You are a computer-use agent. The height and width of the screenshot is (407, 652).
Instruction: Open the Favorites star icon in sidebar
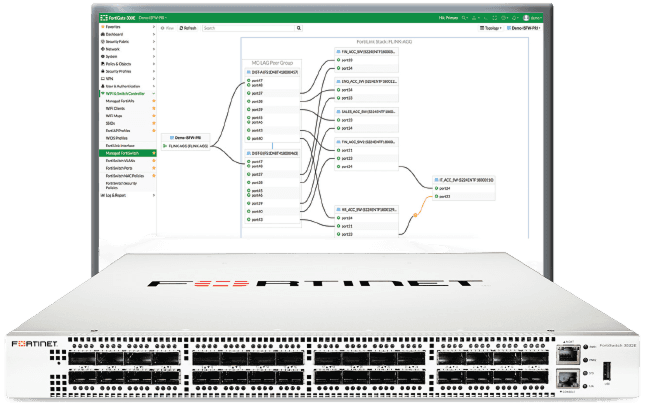[103, 27]
